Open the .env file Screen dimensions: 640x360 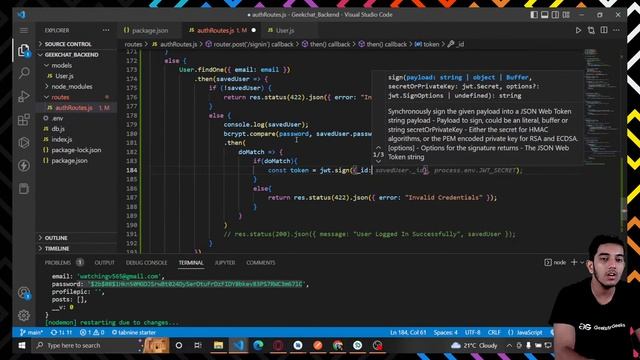pyautogui.click(x=57, y=118)
